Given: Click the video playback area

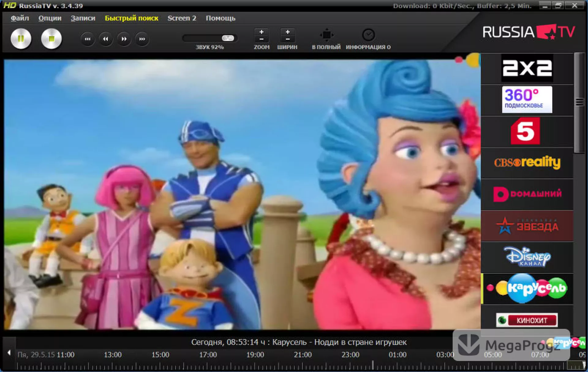Looking at the screenshot, I should click(242, 194).
